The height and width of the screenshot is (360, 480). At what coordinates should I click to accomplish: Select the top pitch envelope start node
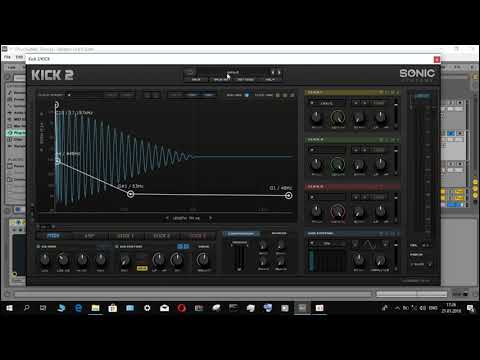tap(56, 105)
